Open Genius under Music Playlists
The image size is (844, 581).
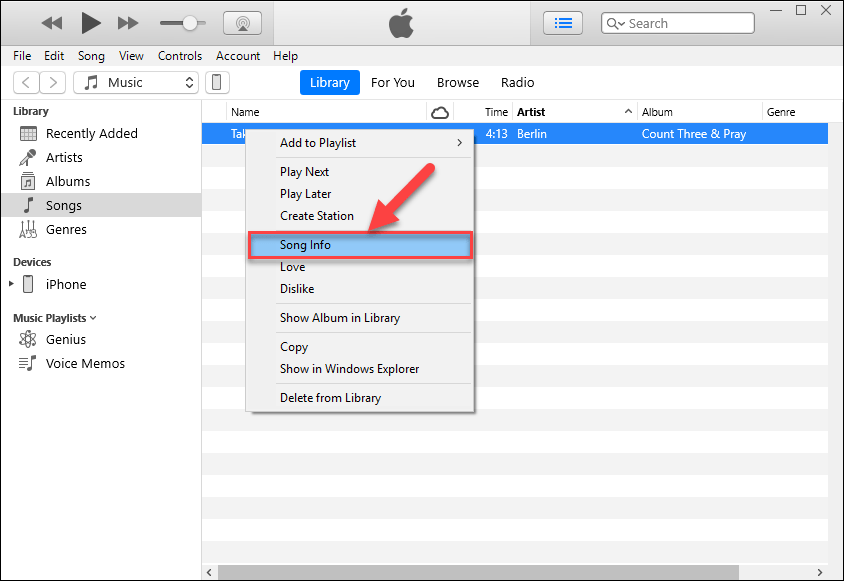(66, 339)
